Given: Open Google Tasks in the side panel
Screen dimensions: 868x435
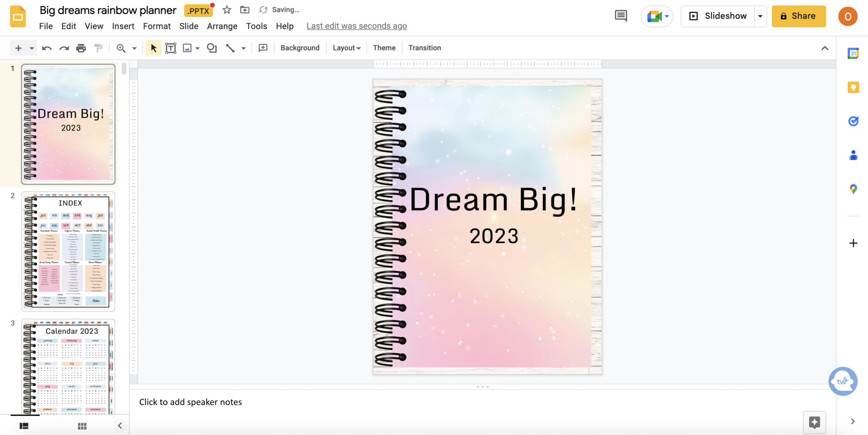Looking at the screenshot, I should (853, 122).
